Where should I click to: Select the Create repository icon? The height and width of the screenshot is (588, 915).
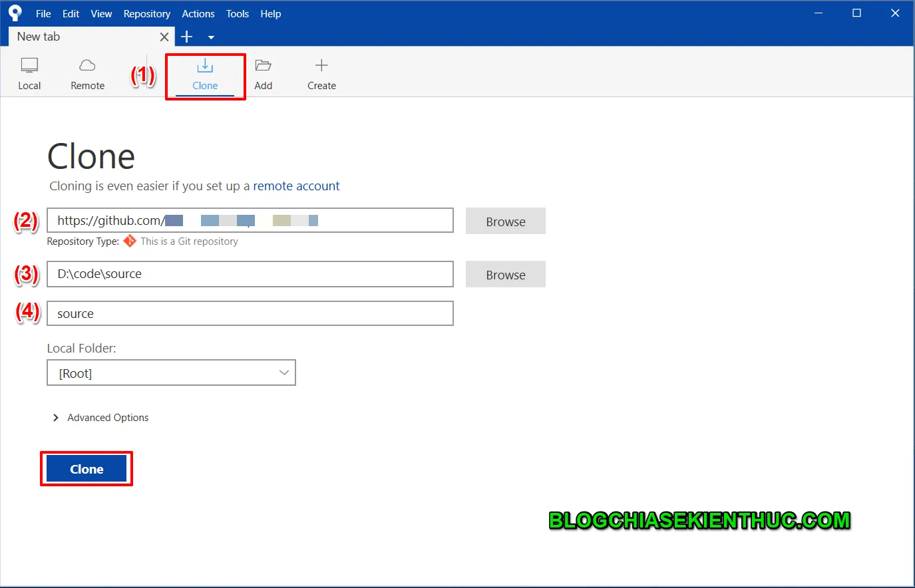point(321,72)
